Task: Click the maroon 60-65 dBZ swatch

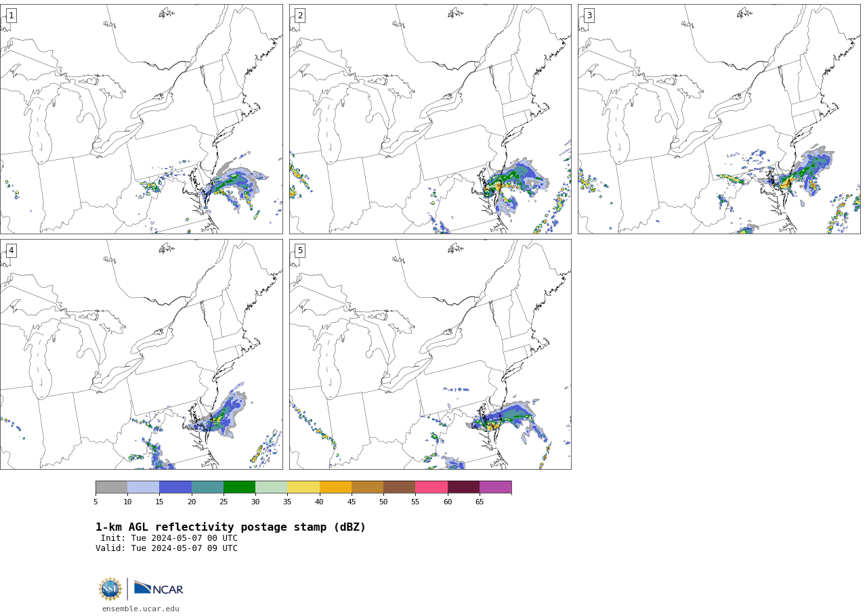Action: pos(463,487)
